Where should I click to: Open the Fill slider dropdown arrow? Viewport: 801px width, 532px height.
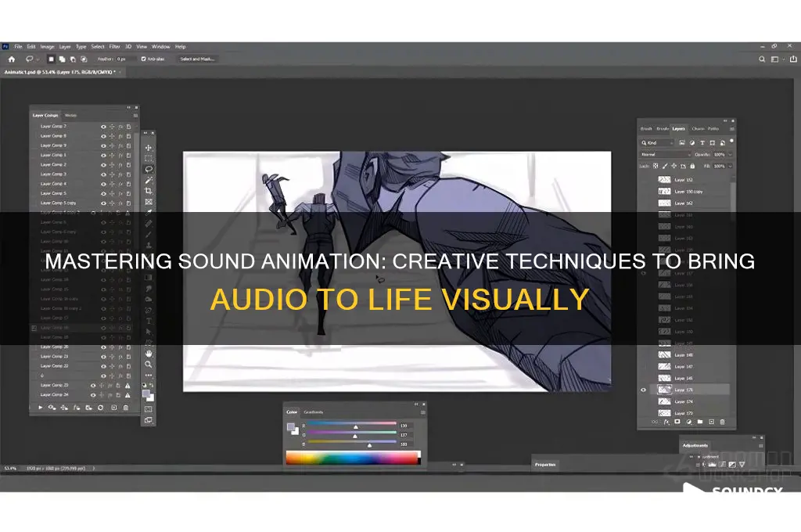(x=731, y=166)
